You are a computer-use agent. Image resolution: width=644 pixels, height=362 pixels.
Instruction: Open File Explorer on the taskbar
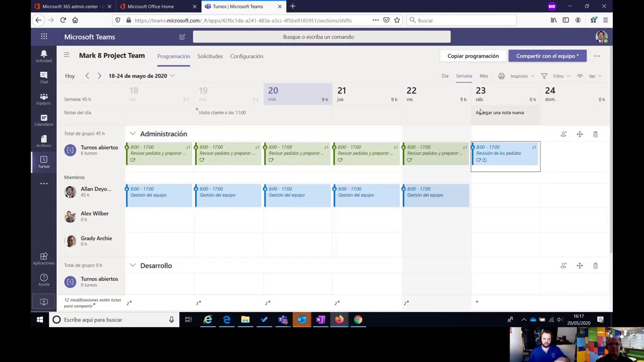click(245, 320)
